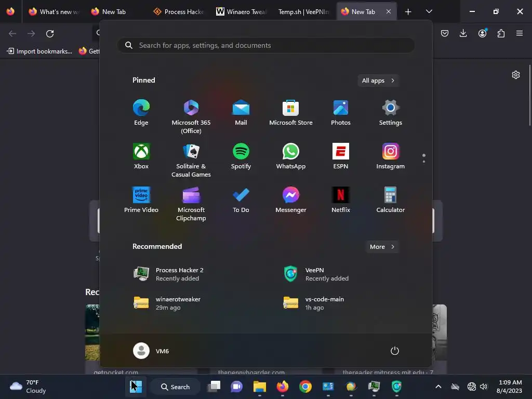Switch to the What's new tab
The width and height of the screenshot is (532, 399).
[x=54, y=11]
